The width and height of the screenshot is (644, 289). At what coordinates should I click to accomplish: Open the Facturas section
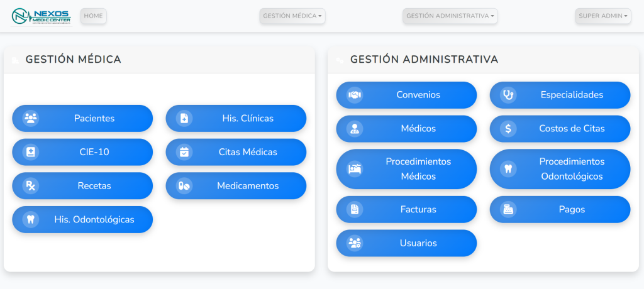(406, 209)
